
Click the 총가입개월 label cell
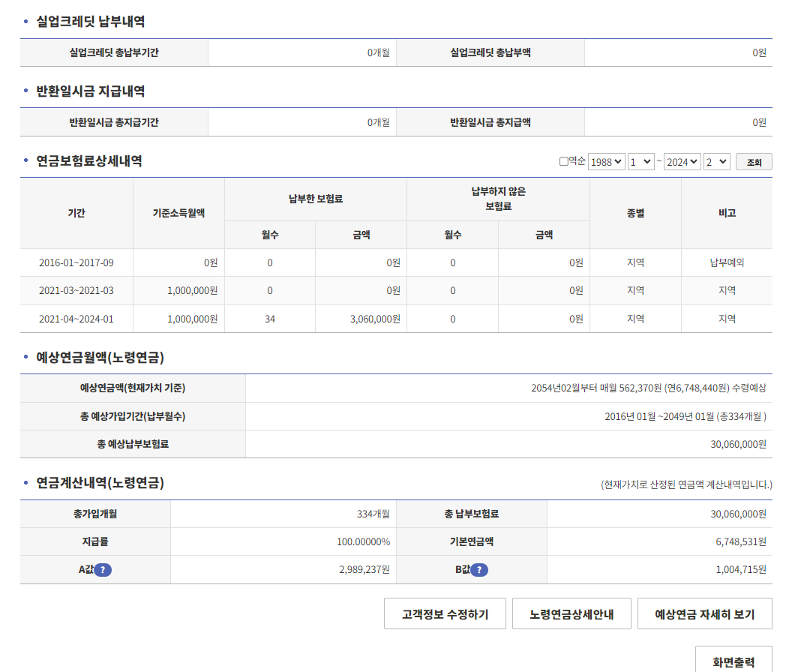95,514
